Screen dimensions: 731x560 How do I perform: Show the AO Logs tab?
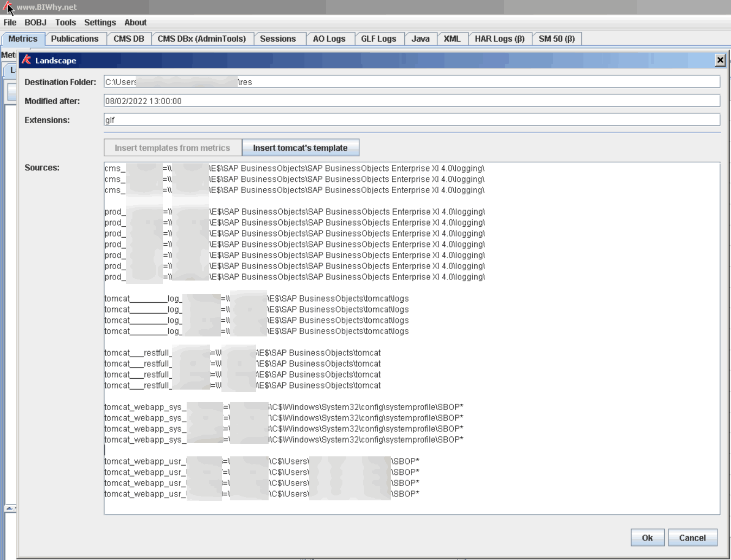point(329,39)
